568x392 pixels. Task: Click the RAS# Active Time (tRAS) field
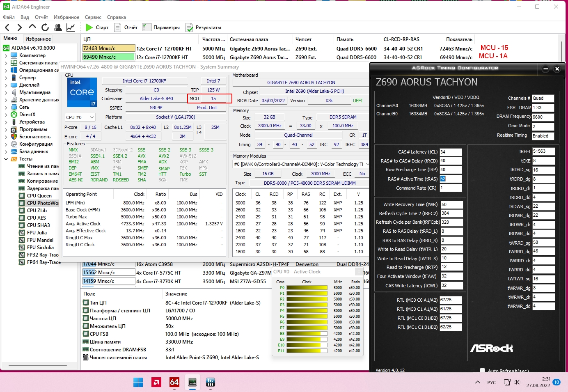[x=451, y=179]
